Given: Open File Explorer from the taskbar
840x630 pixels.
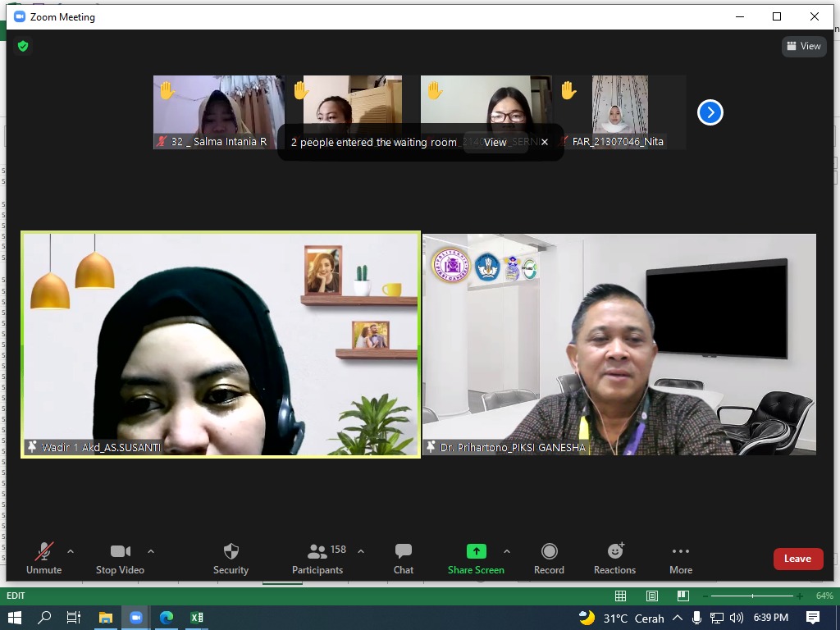Looking at the screenshot, I should 106,618.
